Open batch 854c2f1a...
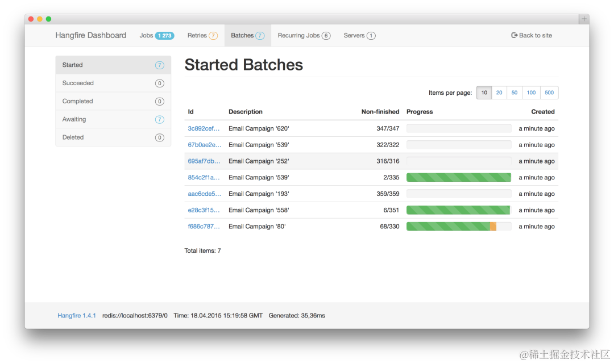Screen dimensions: 614x364 click(x=204, y=178)
